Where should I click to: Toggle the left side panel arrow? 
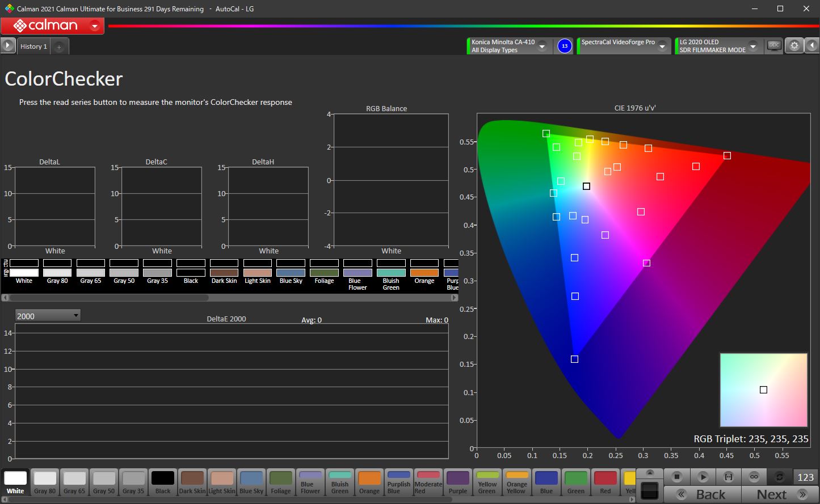pyautogui.click(x=7, y=46)
